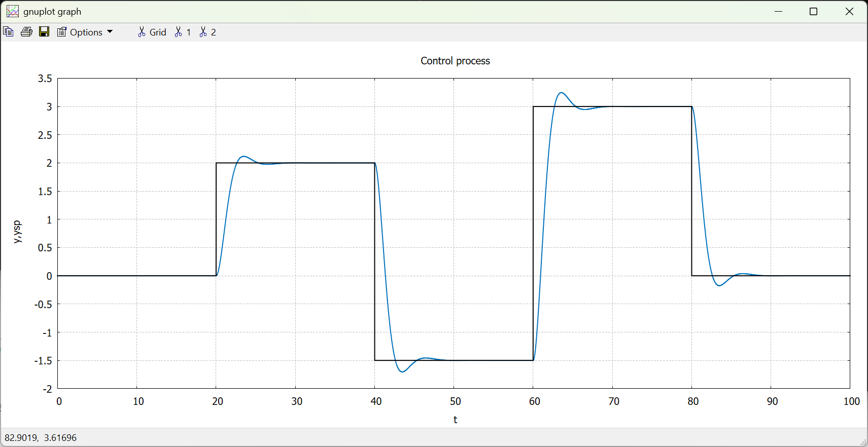Click the window resize grip in corner

(863, 442)
